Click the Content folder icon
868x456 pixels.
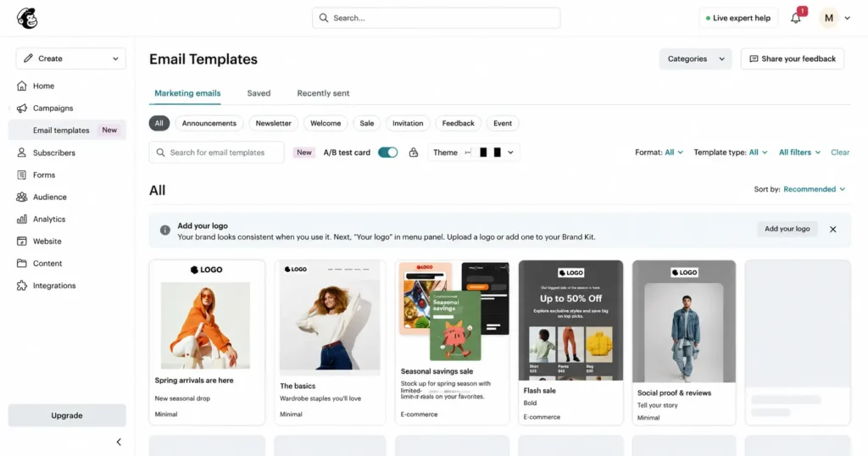[x=21, y=264]
